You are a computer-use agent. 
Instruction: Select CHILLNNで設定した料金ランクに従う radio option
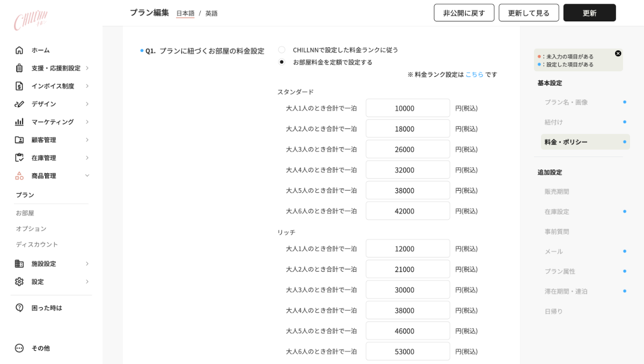pyautogui.click(x=281, y=49)
